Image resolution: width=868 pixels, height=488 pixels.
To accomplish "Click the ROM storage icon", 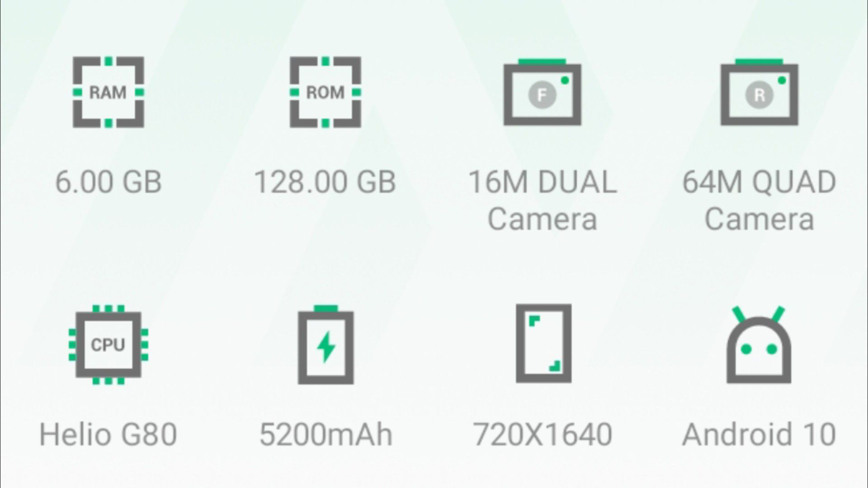I will pos(325,92).
